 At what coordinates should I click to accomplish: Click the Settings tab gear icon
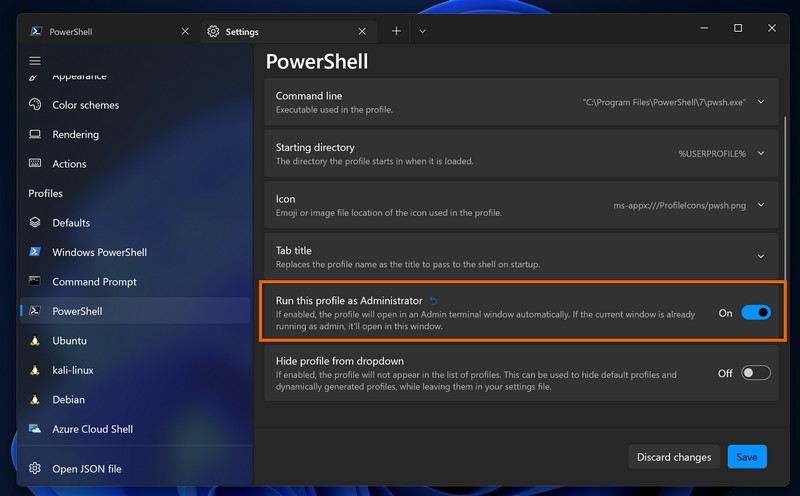tap(213, 32)
